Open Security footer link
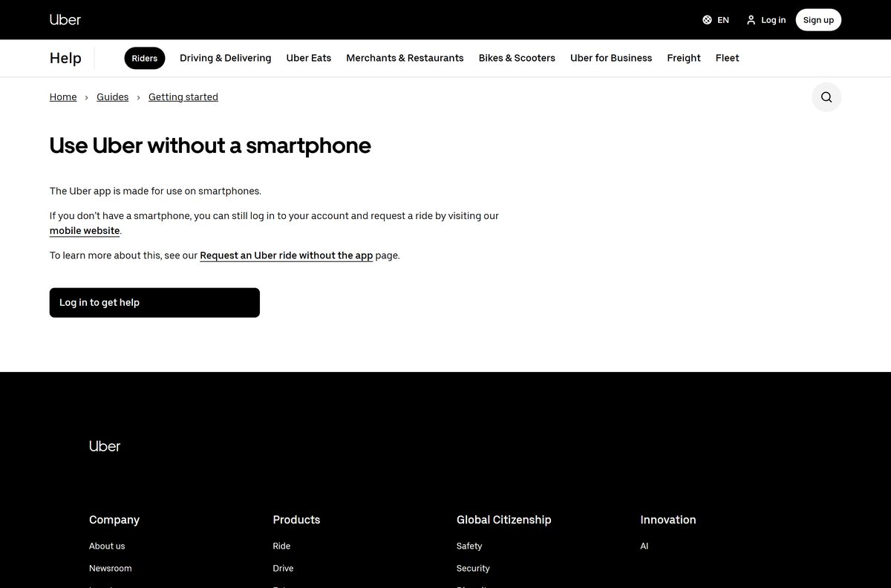The height and width of the screenshot is (588, 891). pos(473,568)
